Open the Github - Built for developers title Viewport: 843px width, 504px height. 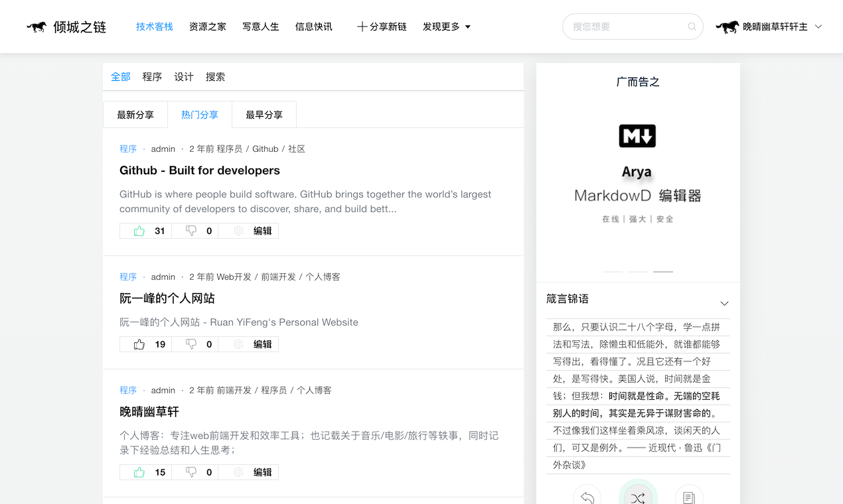pyautogui.click(x=200, y=170)
